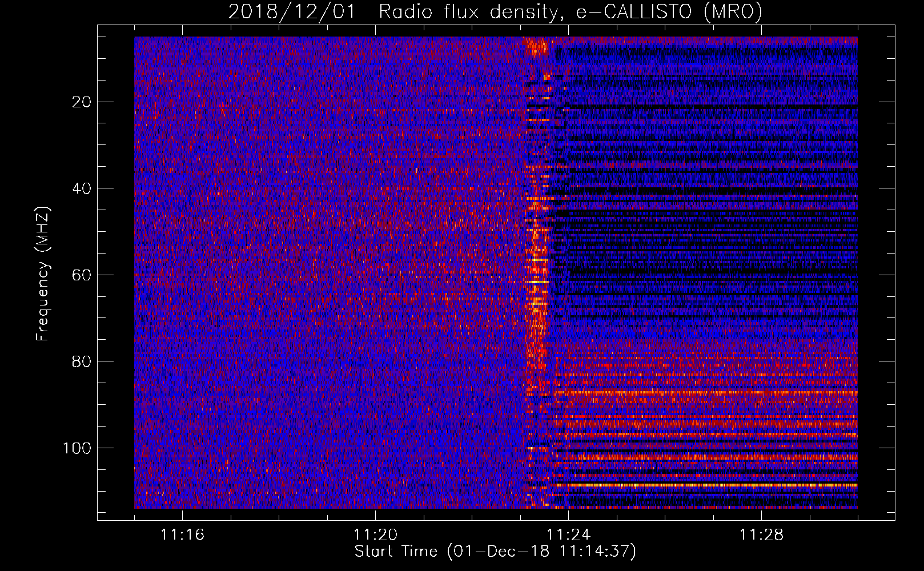The image size is (924, 571).
Task: Click the 11:24 time tick label
Action: 568,535
